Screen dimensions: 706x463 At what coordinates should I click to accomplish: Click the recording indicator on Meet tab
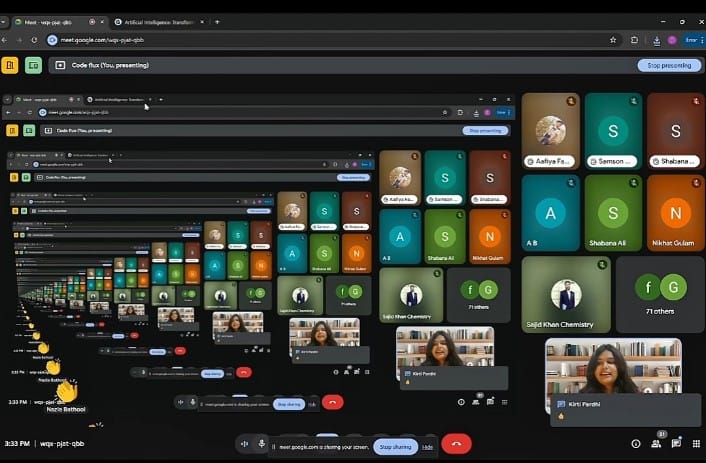pyautogui.click(x=92, y=22)
